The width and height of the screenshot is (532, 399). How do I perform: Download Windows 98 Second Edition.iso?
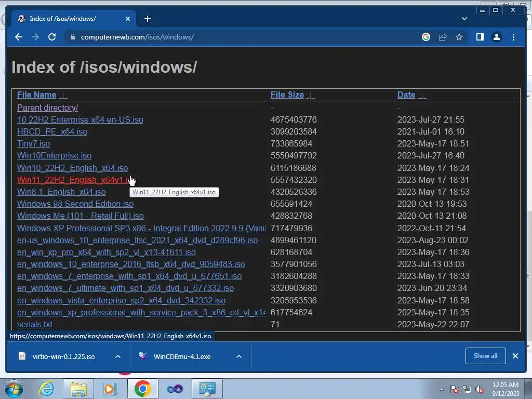[75, 204]
